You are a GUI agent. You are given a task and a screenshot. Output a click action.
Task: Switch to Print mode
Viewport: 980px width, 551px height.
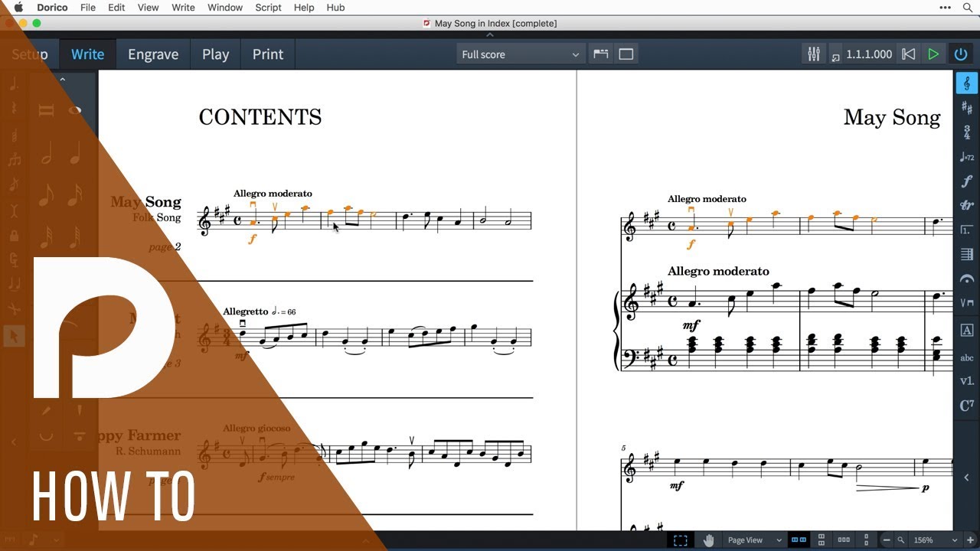coord(268,54)
